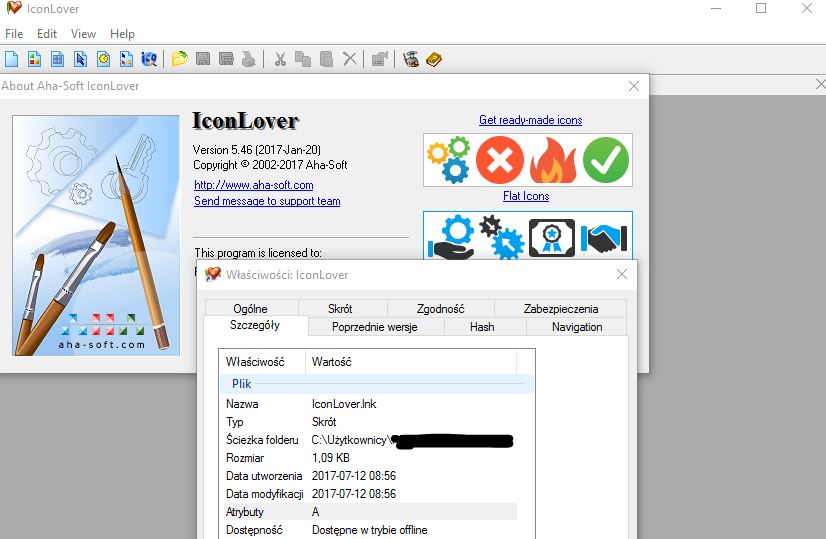Click the ICO search magnifier icon
This screenshot has height=539, width=826.
149,59
